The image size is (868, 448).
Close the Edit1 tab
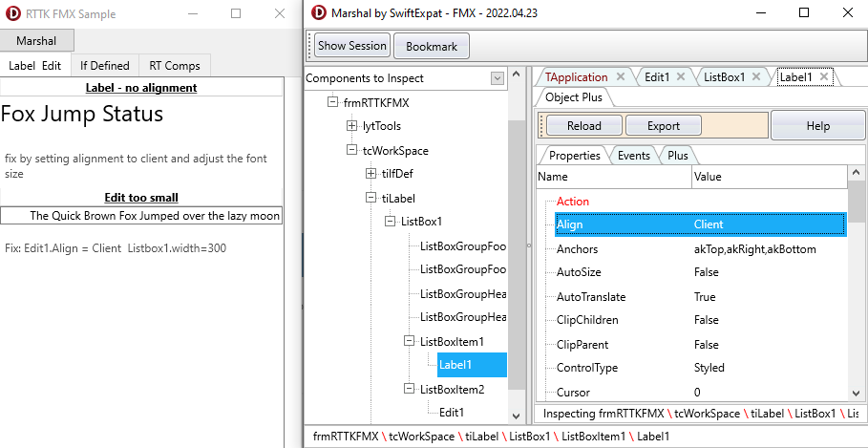(x=681, y=77)
